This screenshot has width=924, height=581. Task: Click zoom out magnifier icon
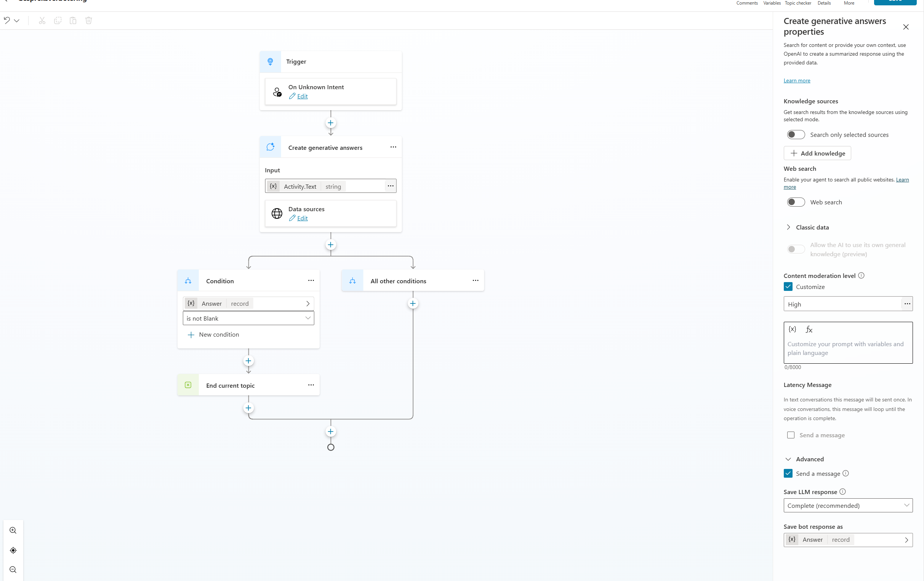tap(13, 570)
